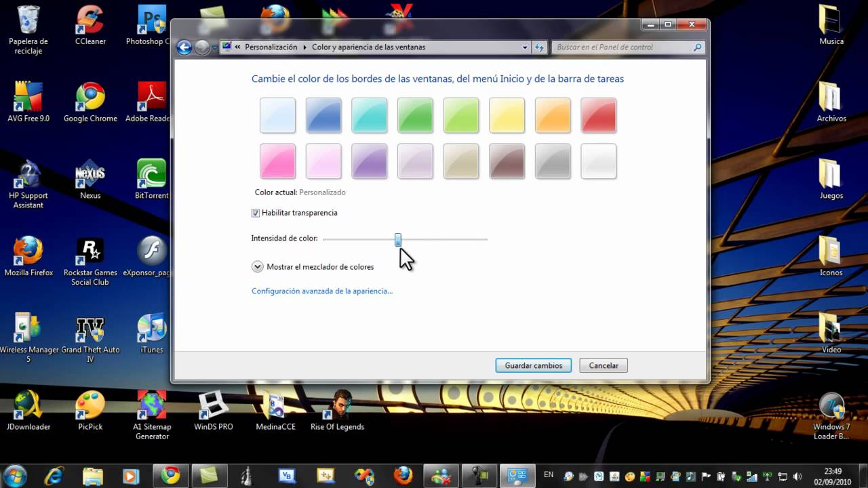868x488 pixels.
Task: Open the Windows Start menu orb
Action: point(15,476)
